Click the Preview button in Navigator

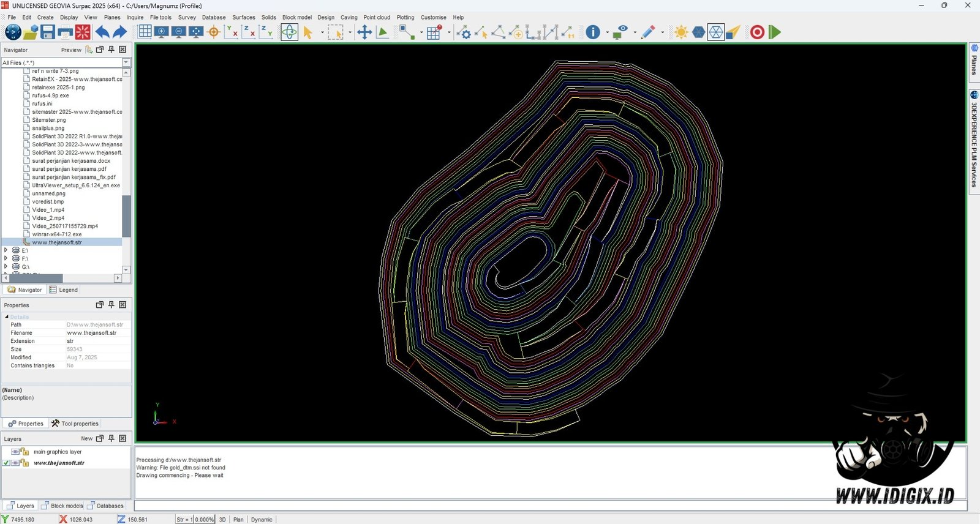71,50
